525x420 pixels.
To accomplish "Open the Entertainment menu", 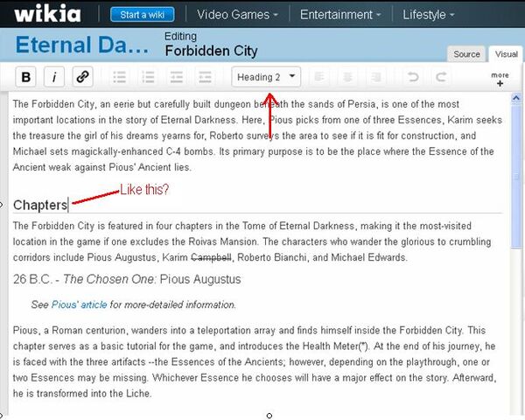I will 340,15.
